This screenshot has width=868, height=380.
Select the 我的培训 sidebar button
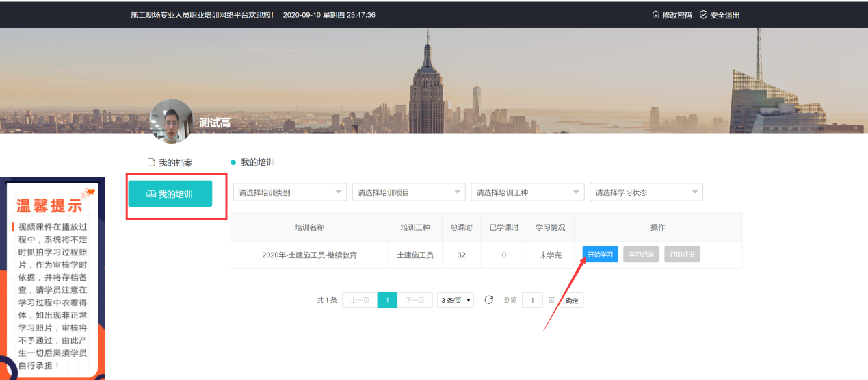coord(170,194)
